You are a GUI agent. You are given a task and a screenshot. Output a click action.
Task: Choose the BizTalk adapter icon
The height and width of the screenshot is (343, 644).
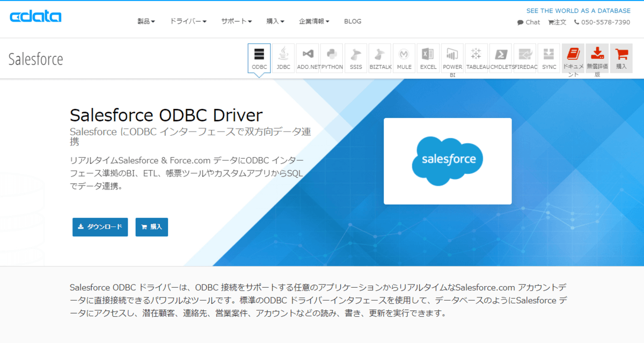pyautogui.click(x=380, y=59)
